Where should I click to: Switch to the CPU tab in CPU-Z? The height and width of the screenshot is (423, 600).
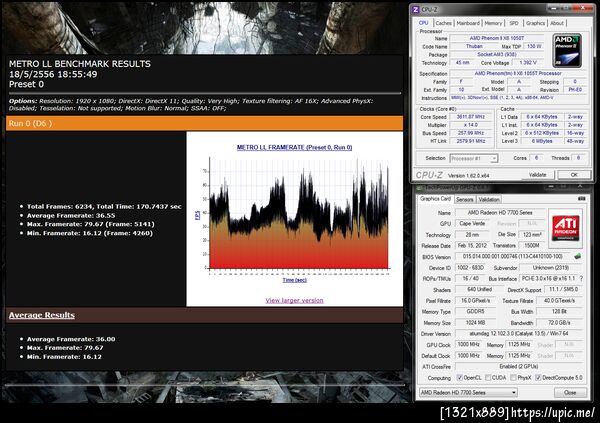(423, 23)
